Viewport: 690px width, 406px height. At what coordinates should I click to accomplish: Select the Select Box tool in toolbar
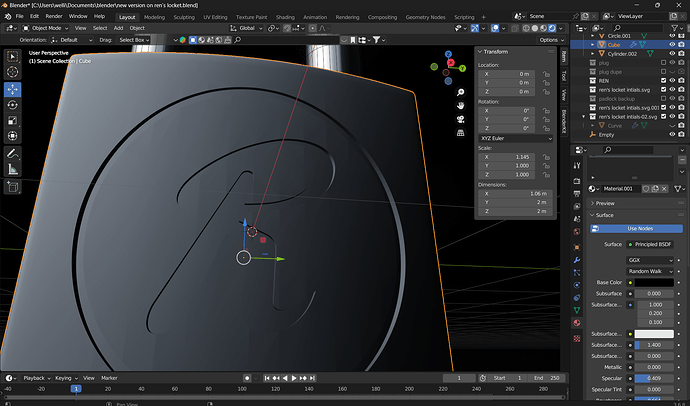(x=12, y=56)
